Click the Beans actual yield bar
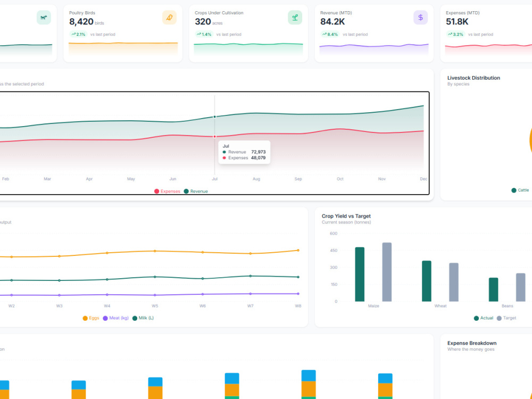The width and height of the screenshot is (532, 399). tap(493, 289)
